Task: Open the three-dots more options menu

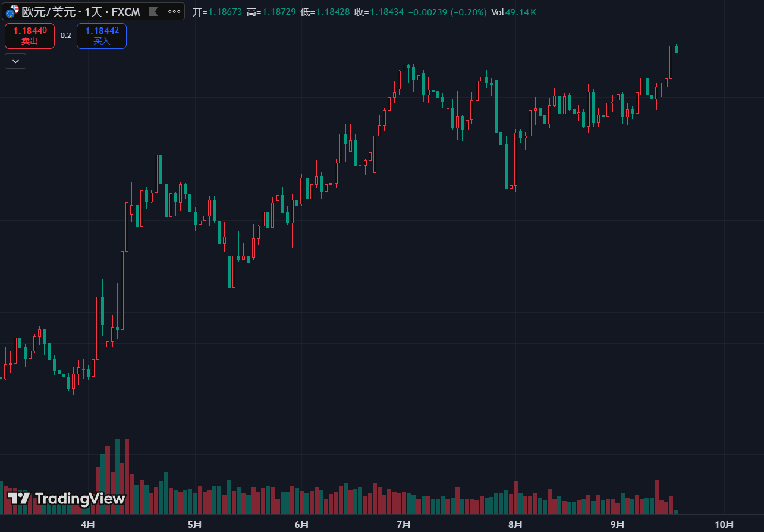Action: click(174, 11)
